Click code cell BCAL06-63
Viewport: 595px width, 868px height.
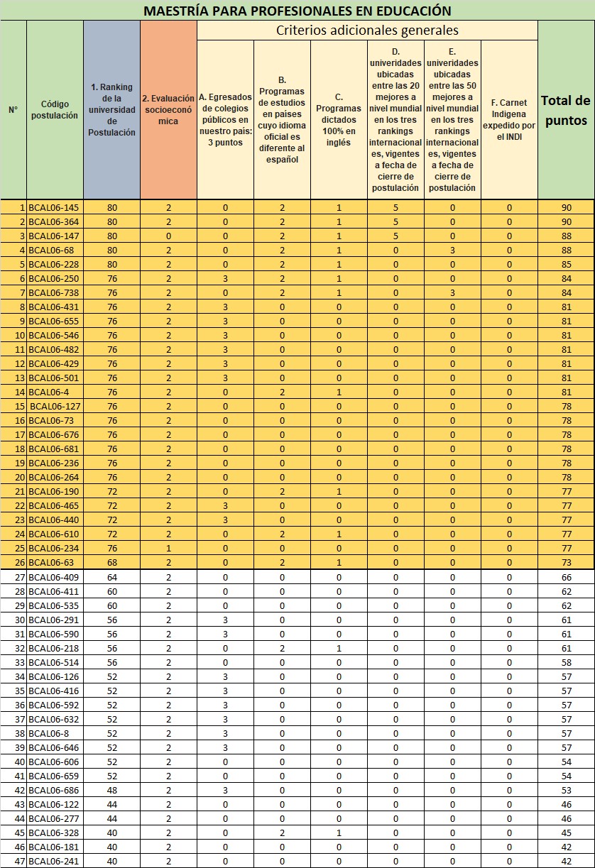tap(55, 562)
